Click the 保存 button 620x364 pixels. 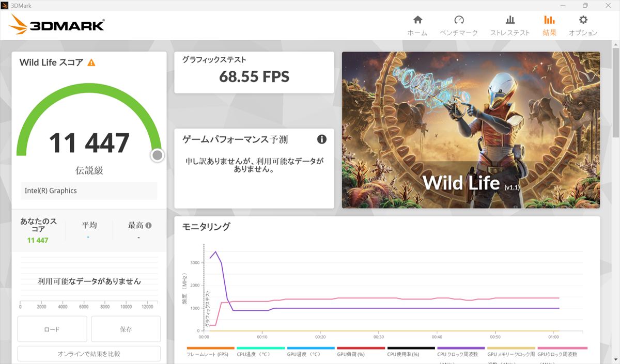click(x=126, y=329)
